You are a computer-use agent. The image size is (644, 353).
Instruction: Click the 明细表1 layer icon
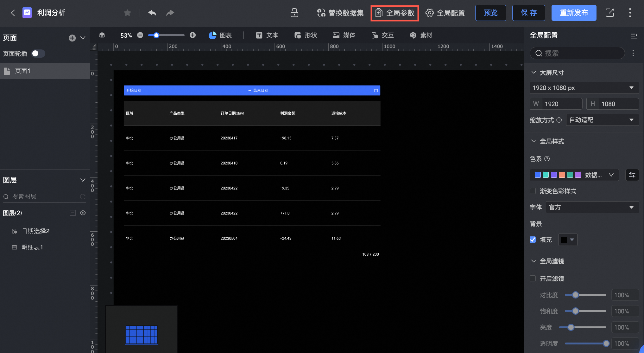pos(14,247)
